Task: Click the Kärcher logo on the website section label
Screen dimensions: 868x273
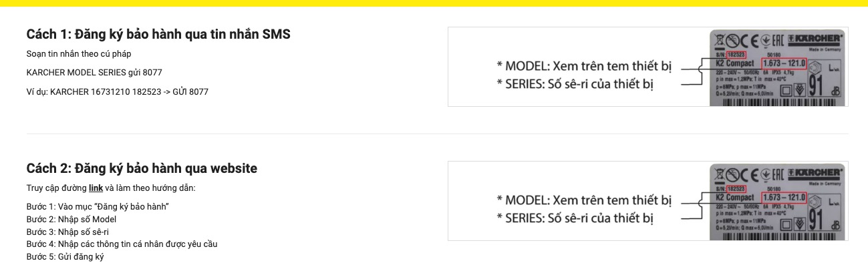Action: tap(816, 172)
